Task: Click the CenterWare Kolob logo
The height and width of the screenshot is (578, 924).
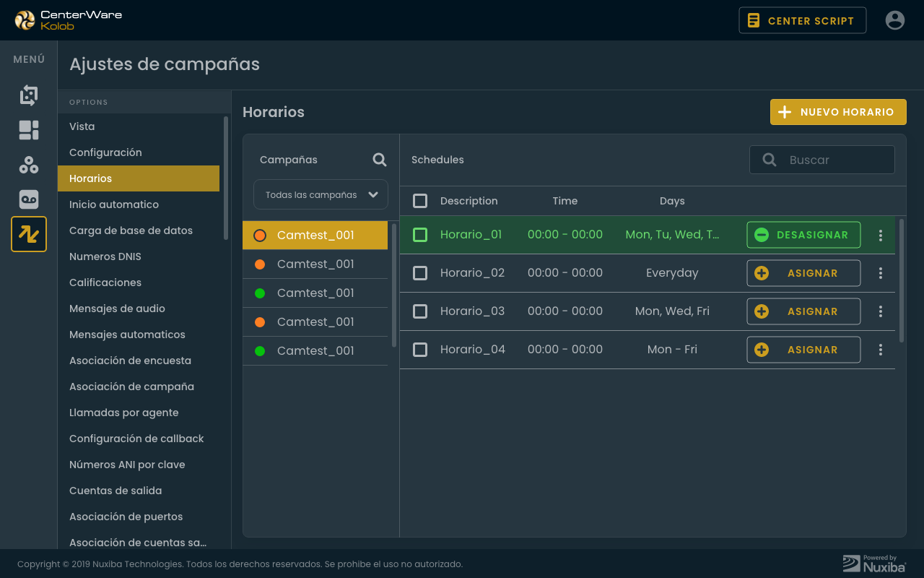Action: [x=69, y=20]
